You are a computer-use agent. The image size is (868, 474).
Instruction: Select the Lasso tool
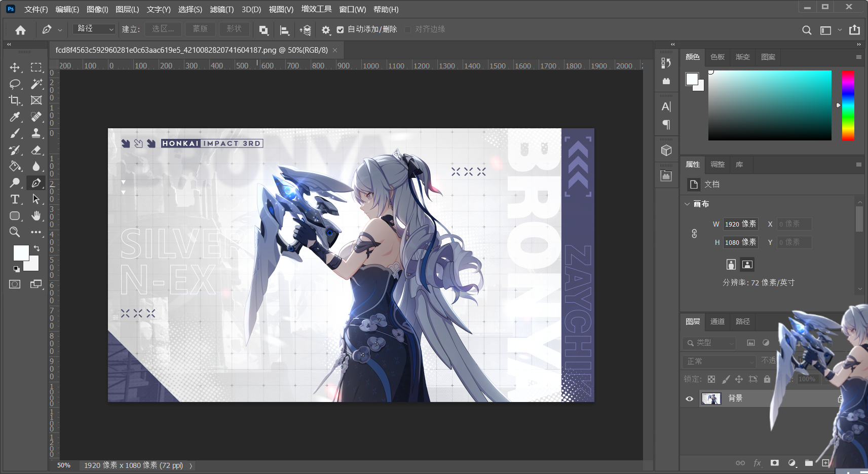(15, 84)
